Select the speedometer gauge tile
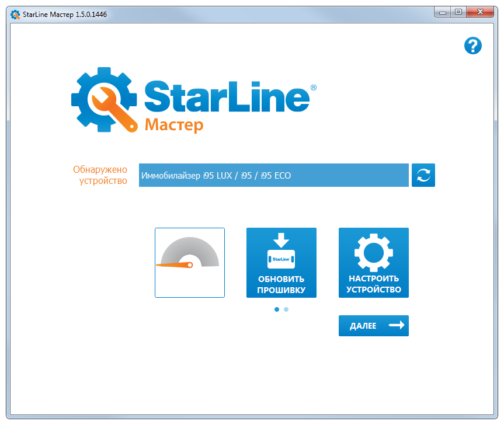The image size is (504, 425). pos(190,263)
